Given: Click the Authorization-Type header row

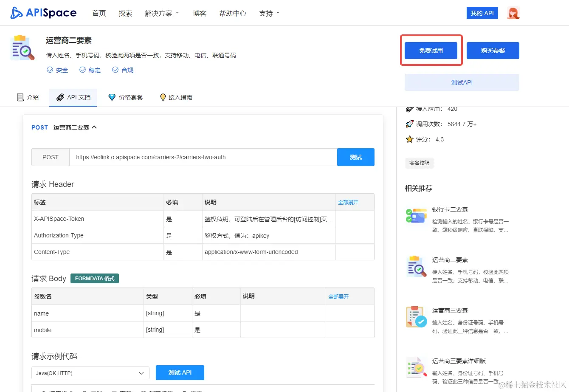Looking at the screenshot, I should click(203, 235).
